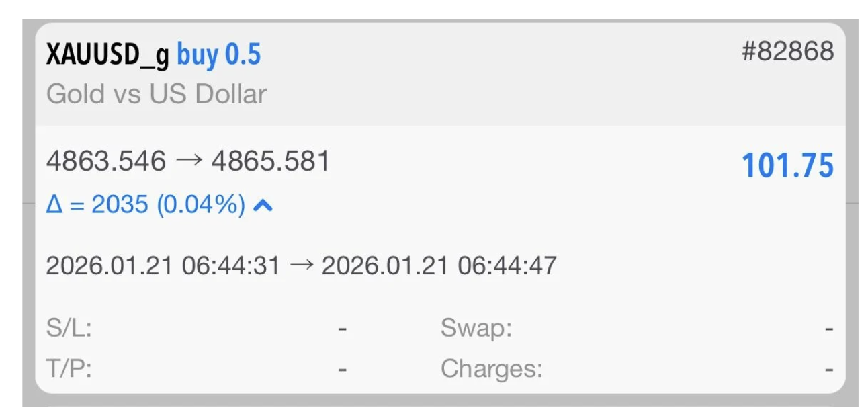Tap the Swap label
Image resolution: width=868 pixels, height=414 pixels.
pyautogui.click(x=476, y=329)
